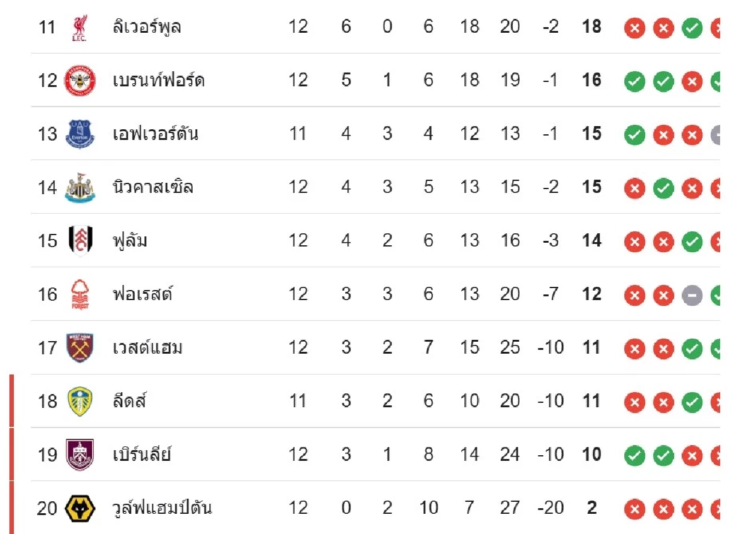
Task: Click the green win icon in Leeds' row
Action: [x=692, y=402]
